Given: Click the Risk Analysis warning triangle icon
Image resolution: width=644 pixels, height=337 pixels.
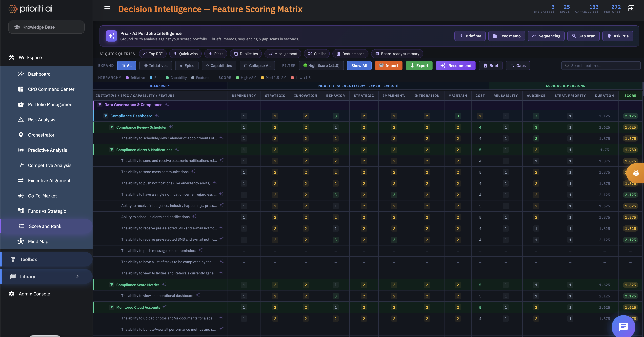Looking at the screenshot, I should click(x=21, y=120).
